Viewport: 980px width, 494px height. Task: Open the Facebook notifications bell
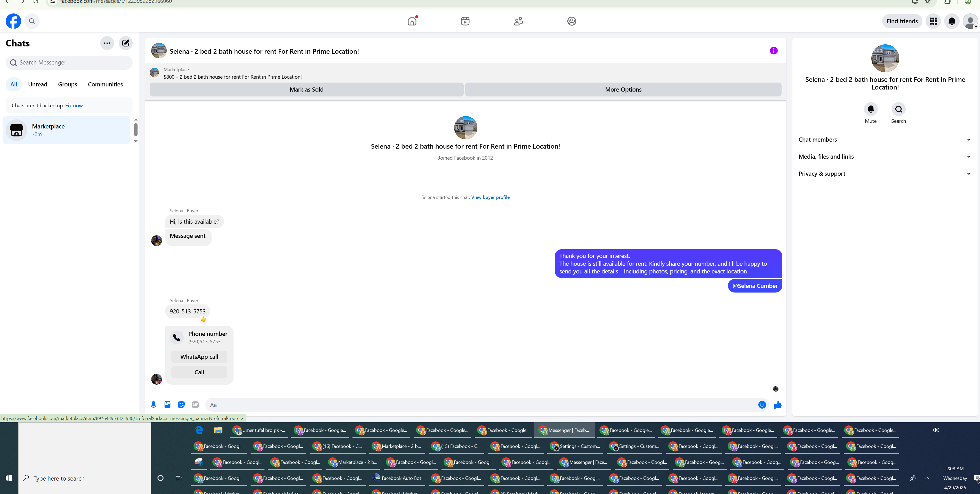tap(952, 21)
